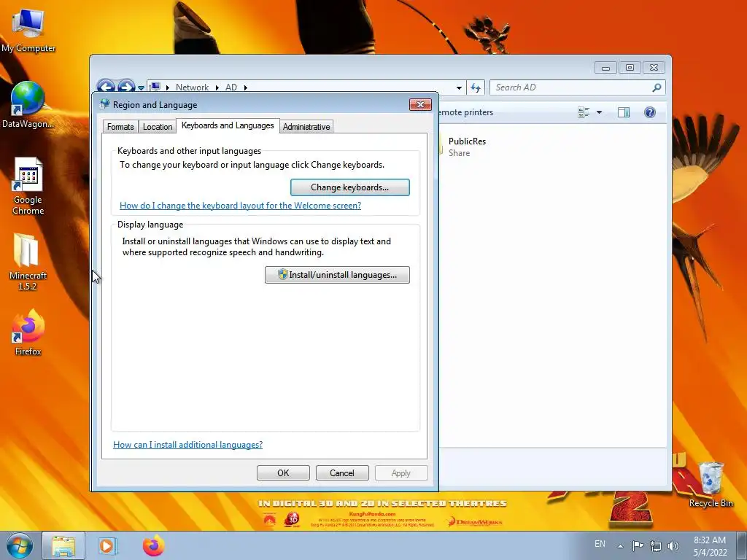Open My Computer desktop icon

28,31
